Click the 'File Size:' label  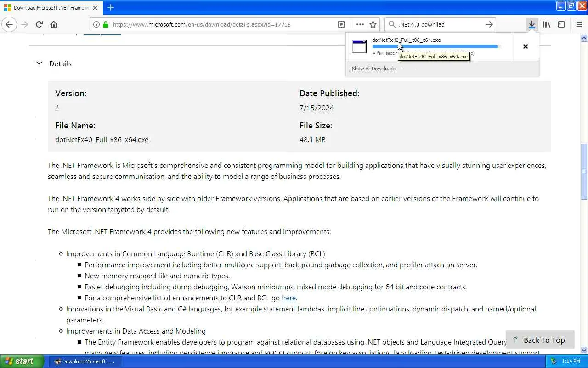316,126
